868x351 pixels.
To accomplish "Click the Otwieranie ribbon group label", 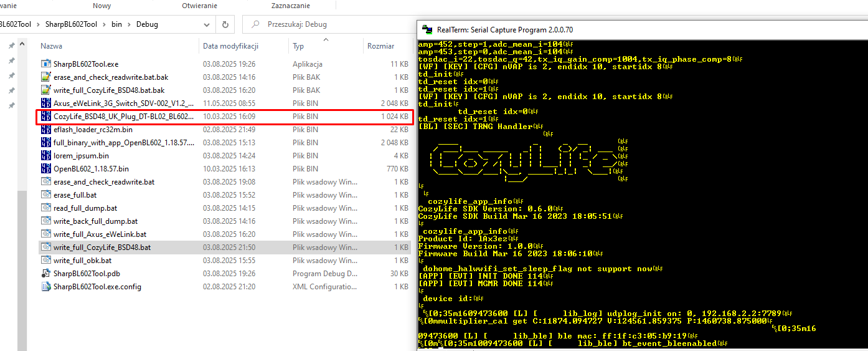I will click(199, 6).
